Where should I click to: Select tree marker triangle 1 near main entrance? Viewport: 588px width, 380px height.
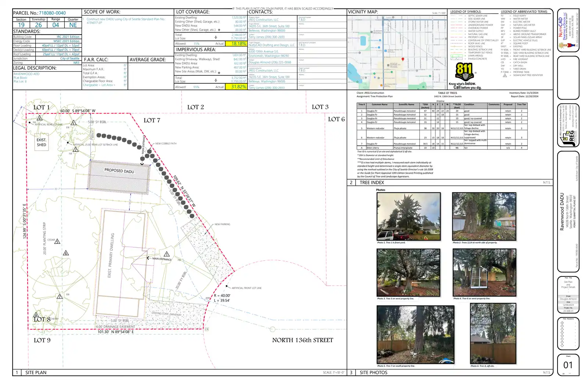166,254
